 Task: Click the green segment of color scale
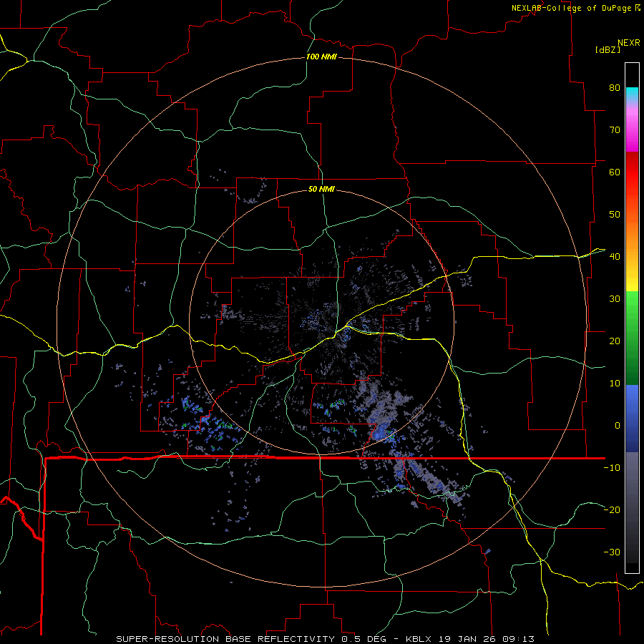point(632,338)
